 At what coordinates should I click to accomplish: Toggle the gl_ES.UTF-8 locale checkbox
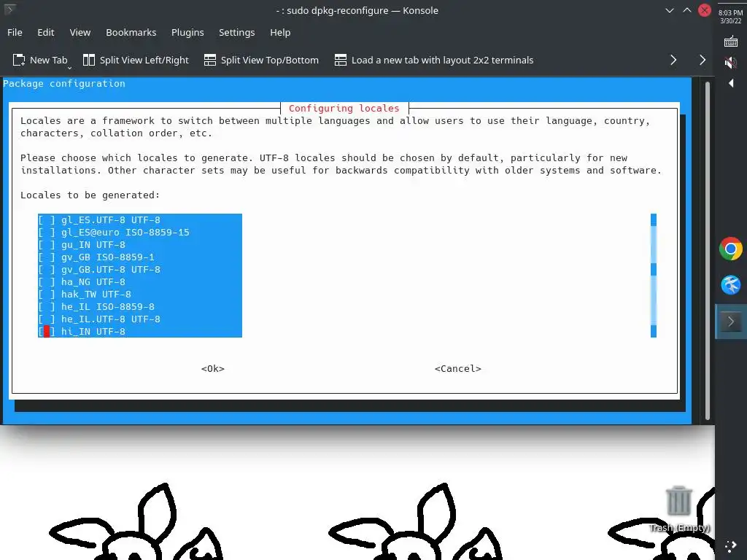point(47,220)
